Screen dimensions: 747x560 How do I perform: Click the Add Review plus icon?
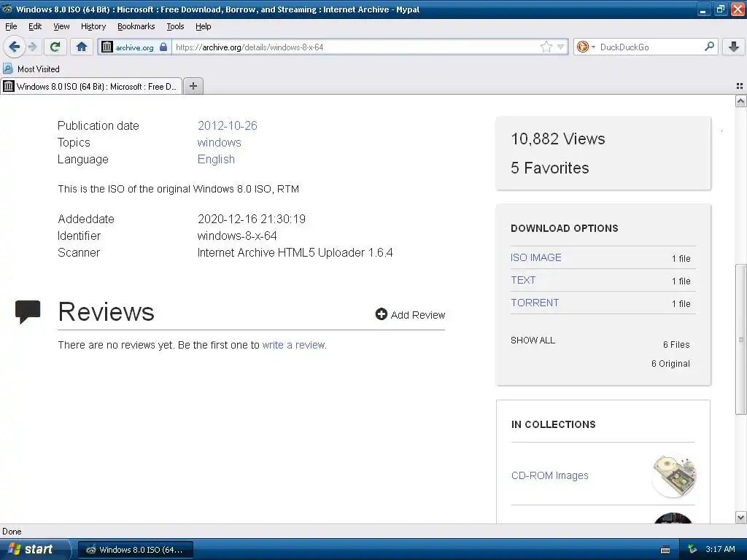381,314
